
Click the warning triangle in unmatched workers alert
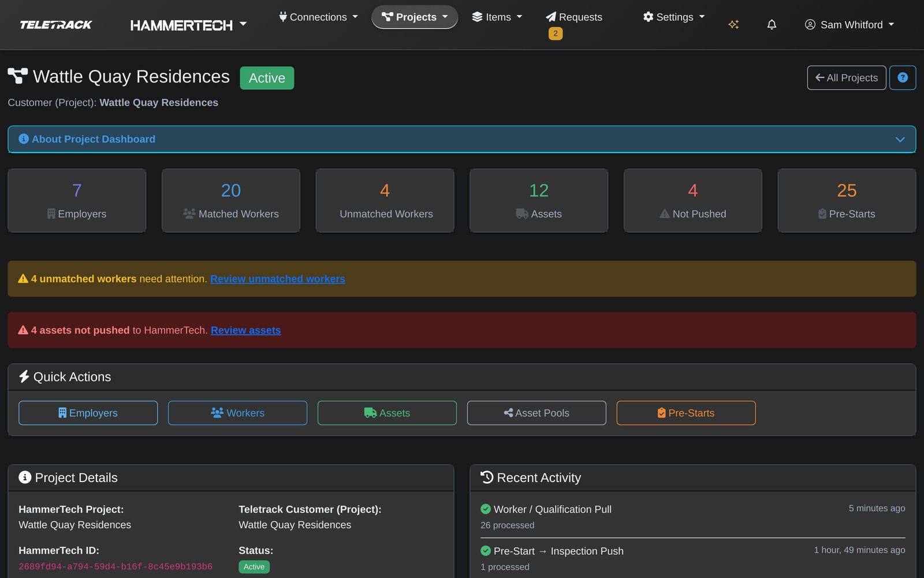[x=23, y=279]
